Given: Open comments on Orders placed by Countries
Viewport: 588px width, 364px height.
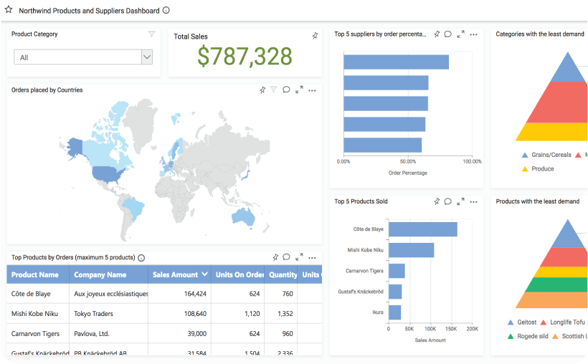Looking at the screenshot, I should (x=286, y=90).
